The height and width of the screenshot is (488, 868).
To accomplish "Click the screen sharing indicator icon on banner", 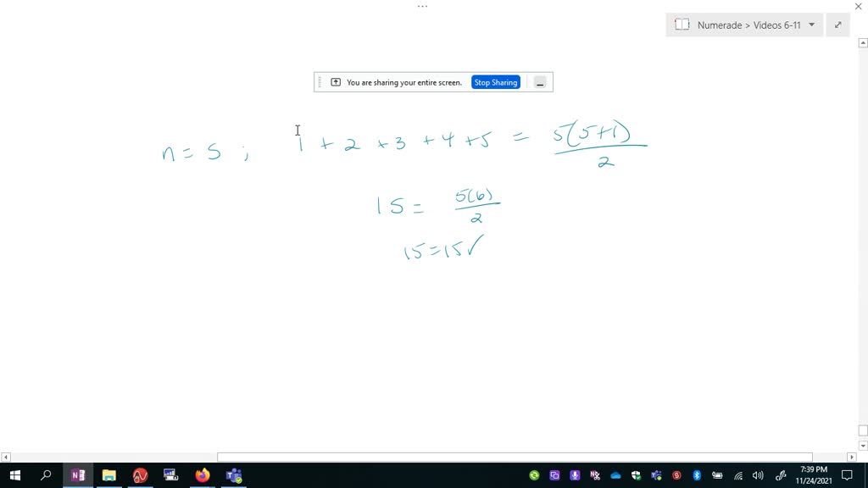I will tap(334, 82).
